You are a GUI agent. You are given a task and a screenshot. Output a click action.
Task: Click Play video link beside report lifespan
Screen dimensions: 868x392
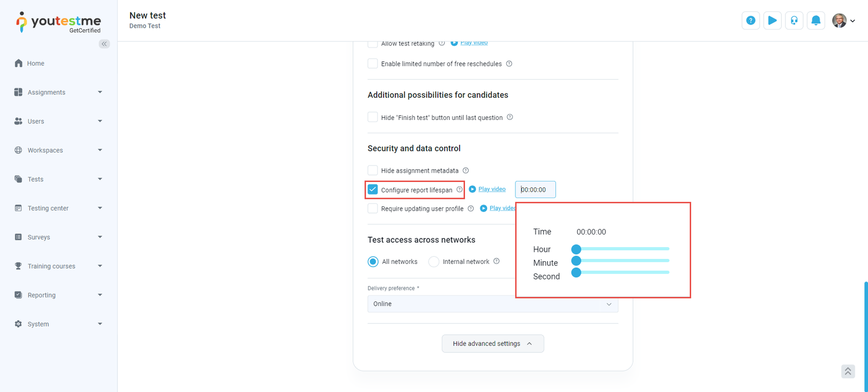pyautogui.click(x=492, y=189)
